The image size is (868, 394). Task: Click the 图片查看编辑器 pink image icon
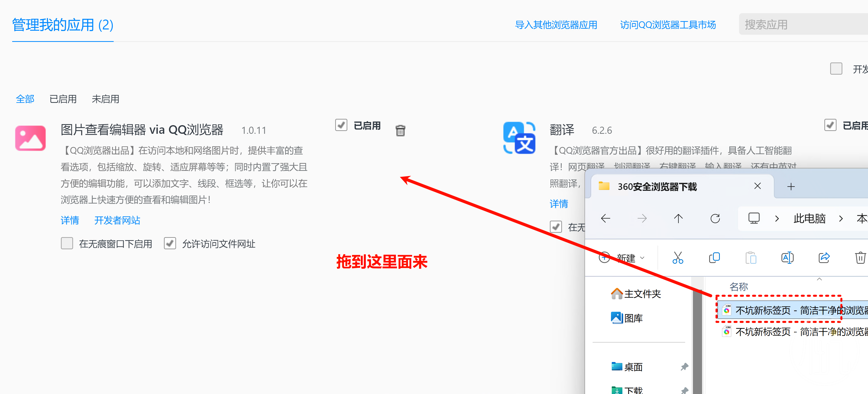click(30, 138)
